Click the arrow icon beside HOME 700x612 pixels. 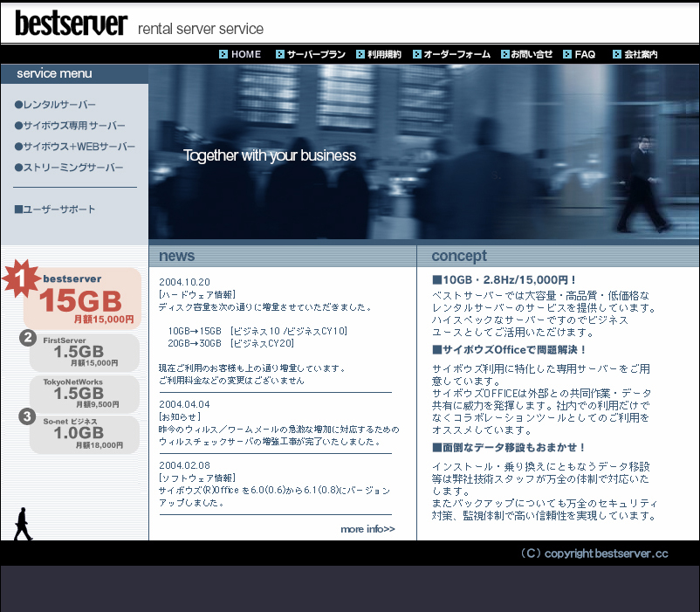pyautogui.click(x=223, y=54)
